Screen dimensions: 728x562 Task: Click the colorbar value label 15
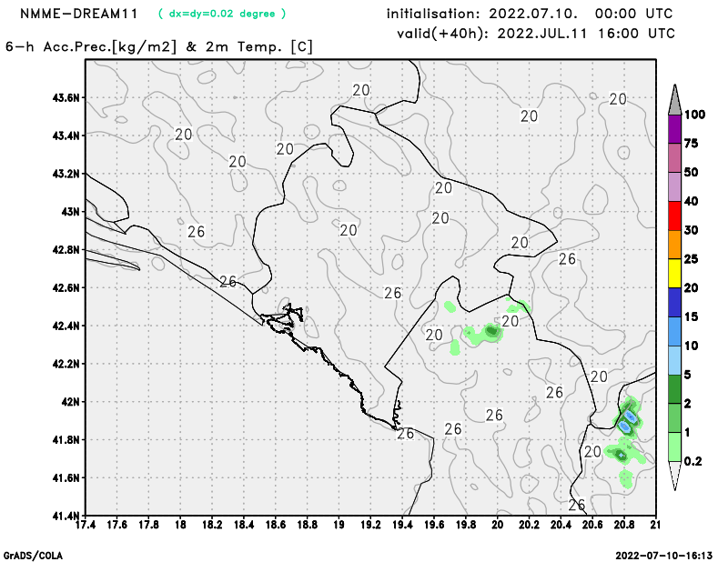click(692, 317)
